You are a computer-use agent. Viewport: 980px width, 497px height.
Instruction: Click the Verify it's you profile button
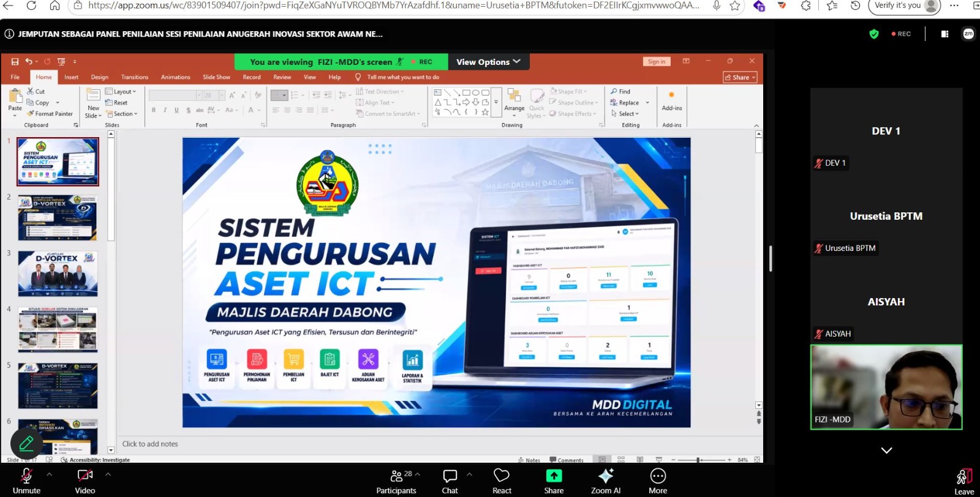pos(905,6)
